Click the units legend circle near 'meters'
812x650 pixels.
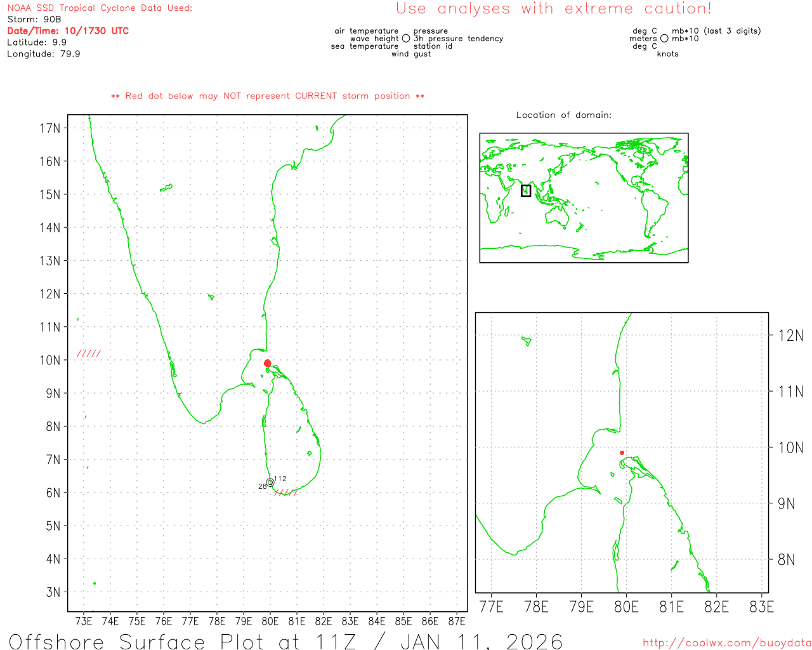(x=664, y=39)
